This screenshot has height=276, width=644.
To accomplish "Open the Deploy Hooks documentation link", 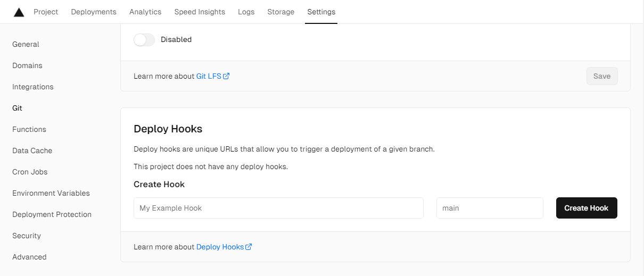I will [224, 247].
